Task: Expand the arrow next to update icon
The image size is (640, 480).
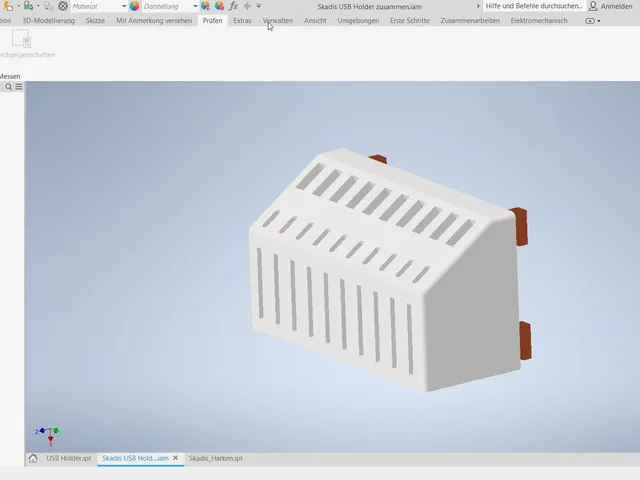Action: click(38, 6)
